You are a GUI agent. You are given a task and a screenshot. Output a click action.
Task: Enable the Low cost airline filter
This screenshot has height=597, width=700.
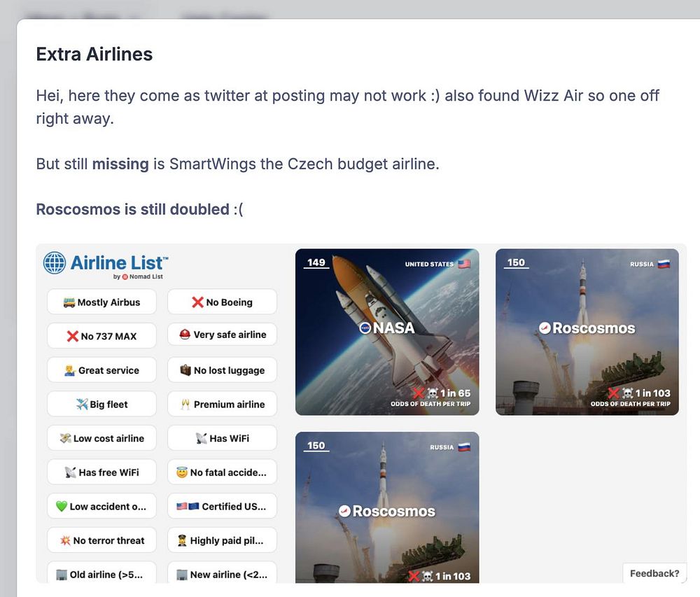point(101,438)
